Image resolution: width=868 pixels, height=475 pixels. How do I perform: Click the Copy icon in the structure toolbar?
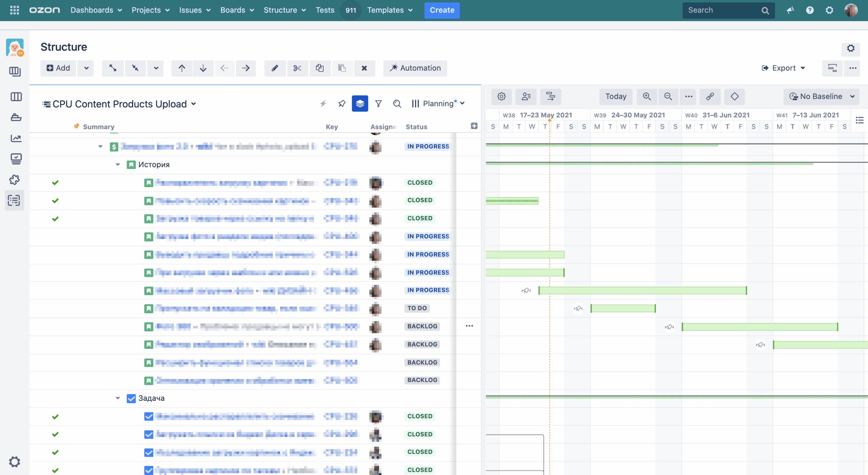click(320, 68)
